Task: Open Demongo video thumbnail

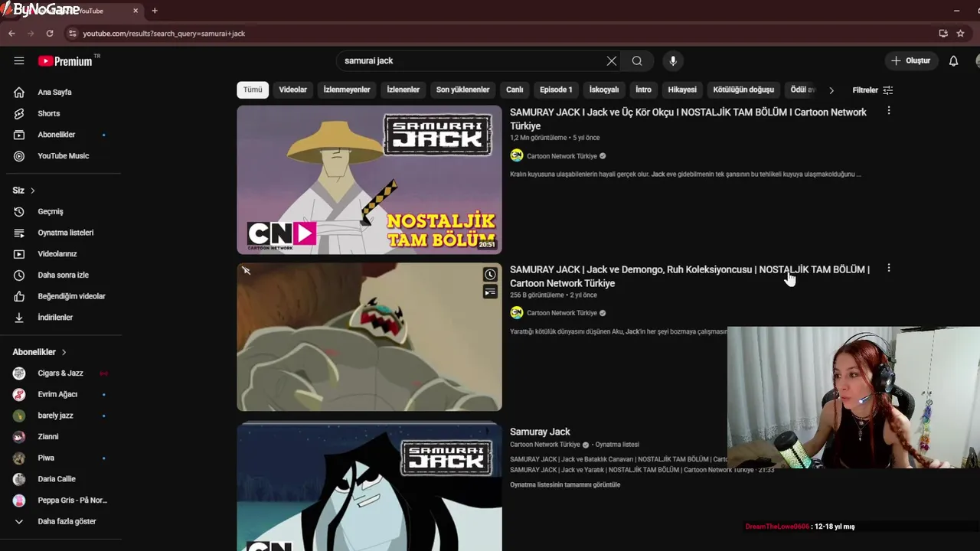Action: 369,337
